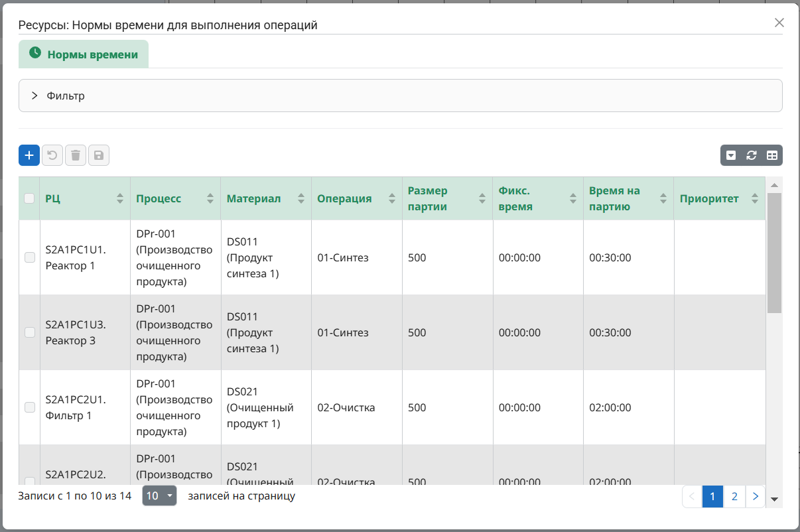
Task: Click the refresh table icon
Action: [x=752, y=155]
